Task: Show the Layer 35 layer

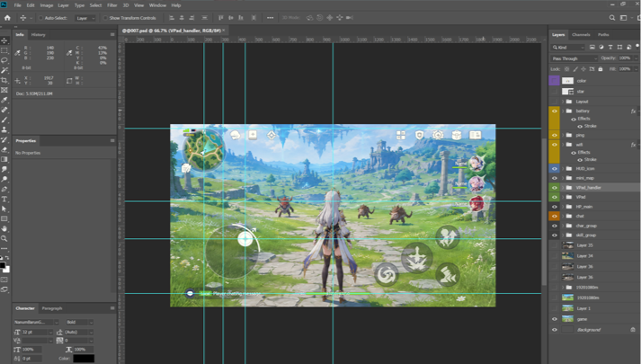Action: pyautogui.click(x=555, y=245)
